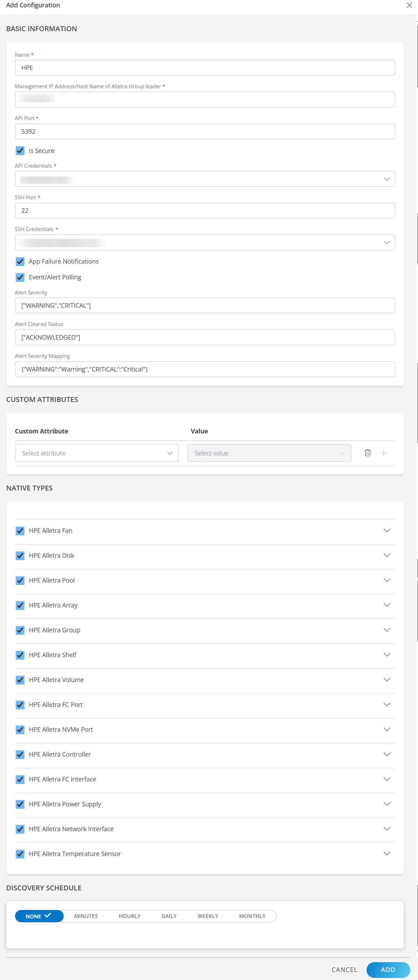Uncheck HPE Alletra NVMe Port native type
Image resolution: width=418 pixels, height=980 pixels.
point(20,730)
